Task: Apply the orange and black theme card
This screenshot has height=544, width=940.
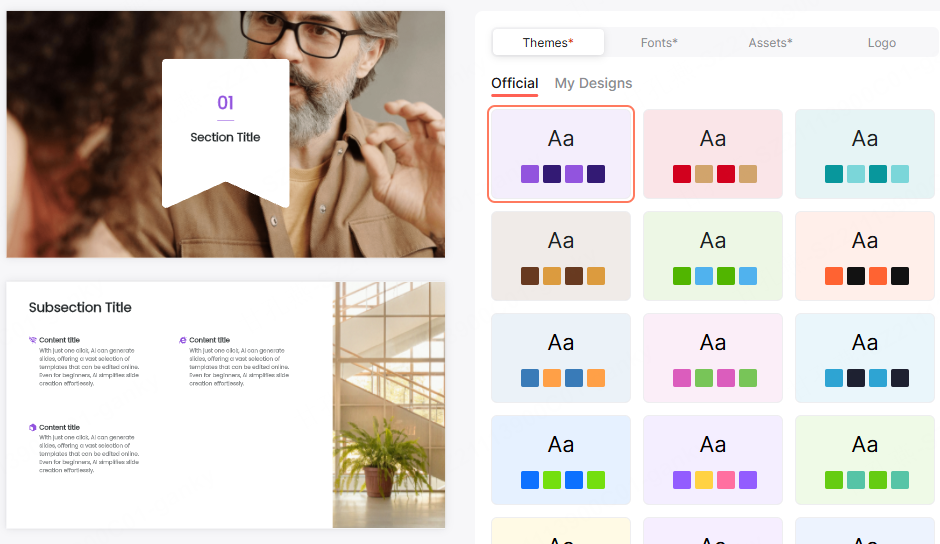Action: click(864, 256)
